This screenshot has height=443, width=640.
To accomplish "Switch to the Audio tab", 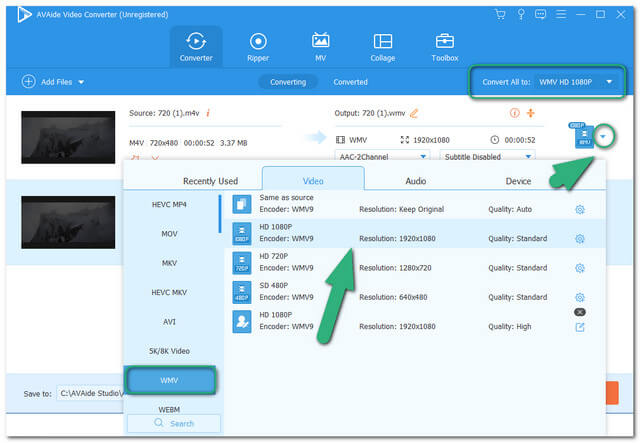I will (416, 181).
